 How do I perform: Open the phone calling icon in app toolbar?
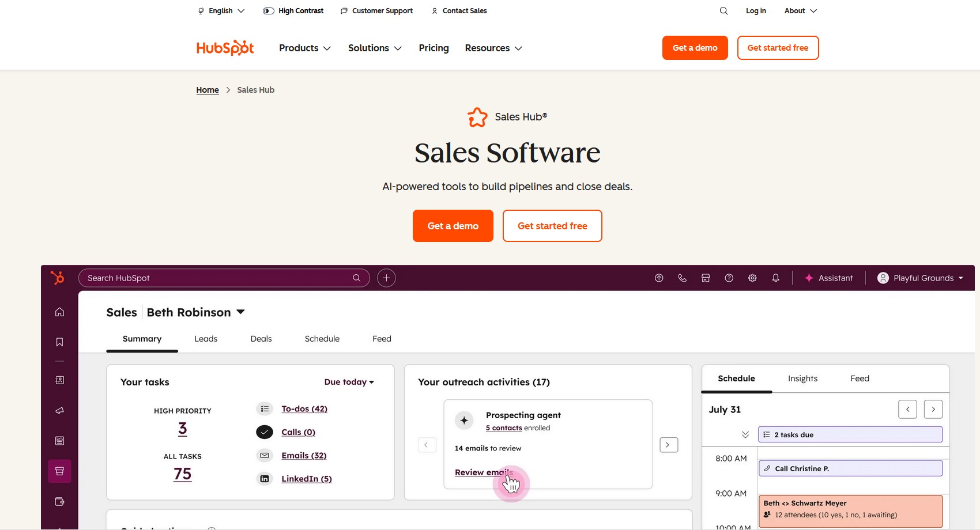(683, 278)
